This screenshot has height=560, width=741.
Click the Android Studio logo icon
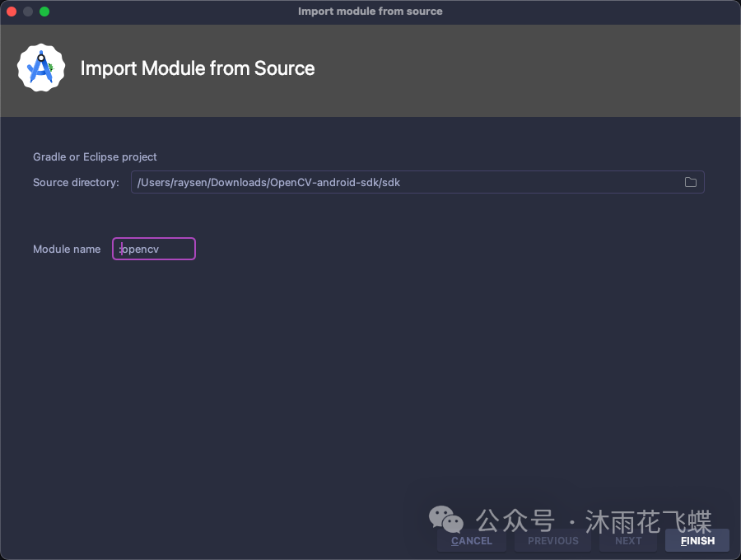[x=41, y=68]
